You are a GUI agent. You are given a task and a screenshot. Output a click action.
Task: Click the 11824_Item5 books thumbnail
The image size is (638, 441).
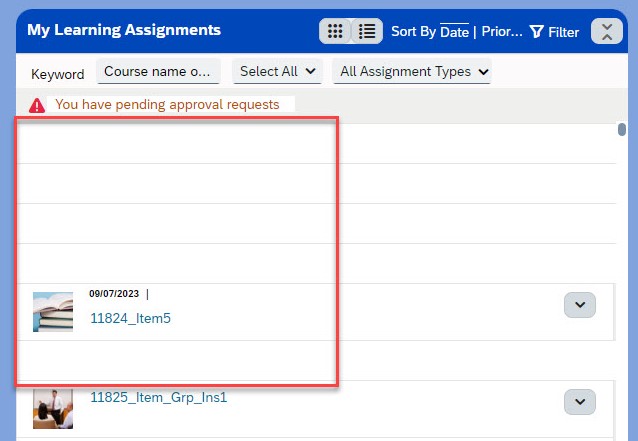coord(53,312)
